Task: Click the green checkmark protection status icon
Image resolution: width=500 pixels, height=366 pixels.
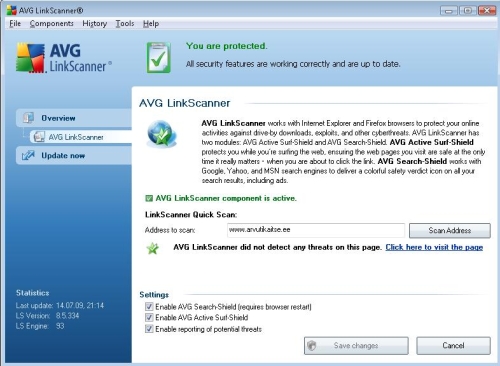Action: tap(159, 58)
